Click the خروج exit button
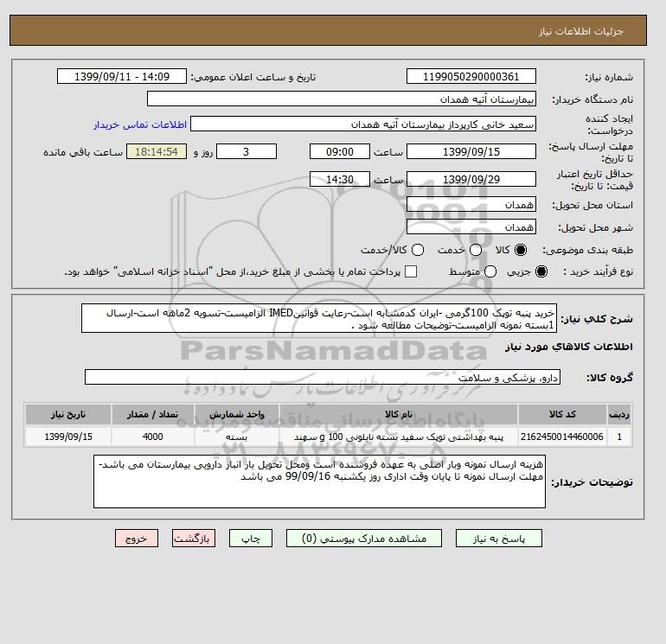Viewport: 666px width, 644px height. click(137, 539)
